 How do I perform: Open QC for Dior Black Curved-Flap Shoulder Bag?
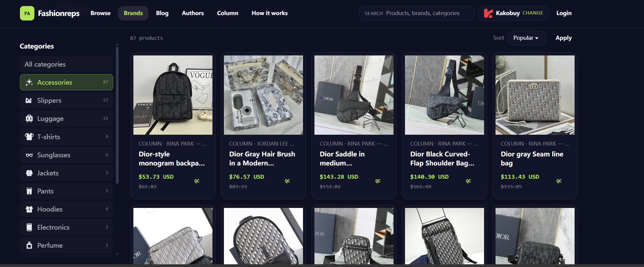pyautogui.click(x=468, y=181)
